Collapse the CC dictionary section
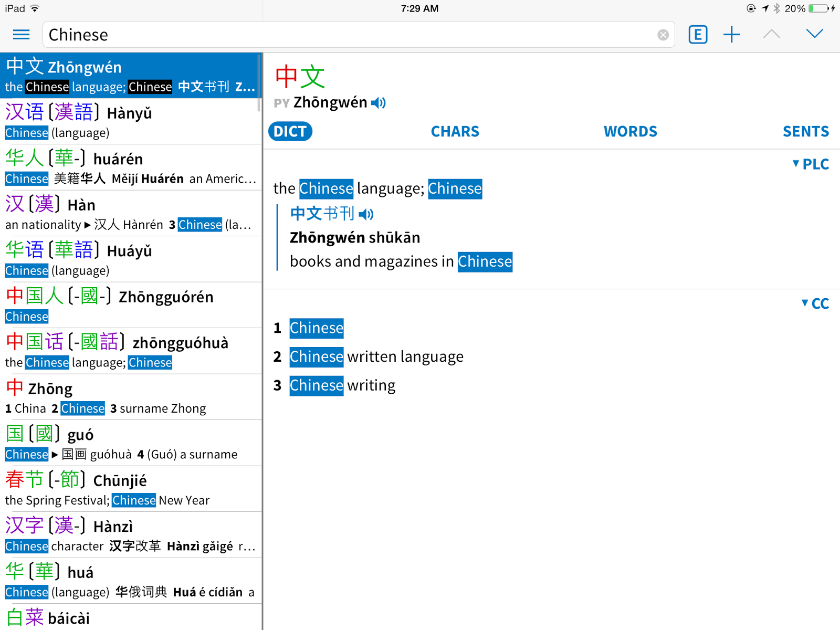The image size is (840, 630). pyautogui.click(x=814, y=303)
